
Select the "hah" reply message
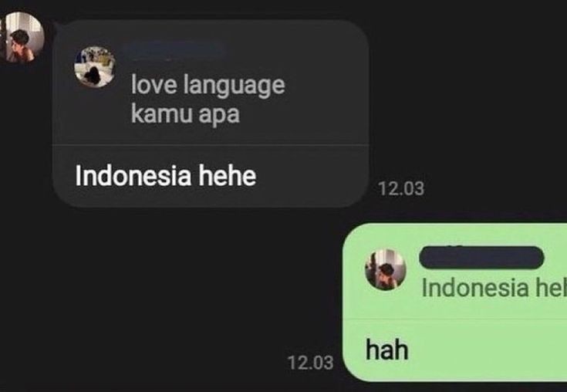[x=386, y=350]
